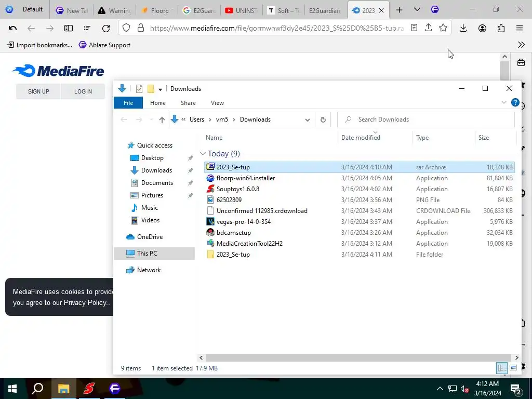532x399 pixels.
Task: Select the 2023_Se-tup file folder
Action: point(360,255)
